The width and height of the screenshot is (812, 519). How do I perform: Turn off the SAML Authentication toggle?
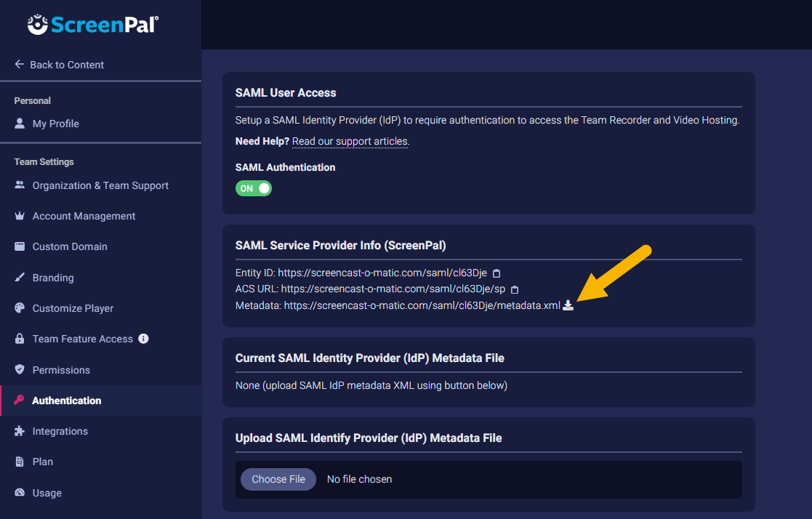[253, 188]
